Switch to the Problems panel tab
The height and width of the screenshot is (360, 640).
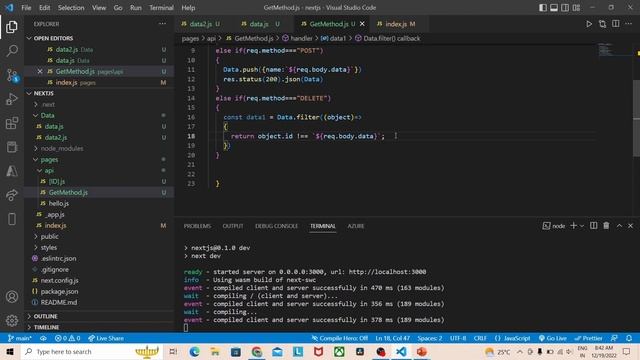click(x=197, y=226)
